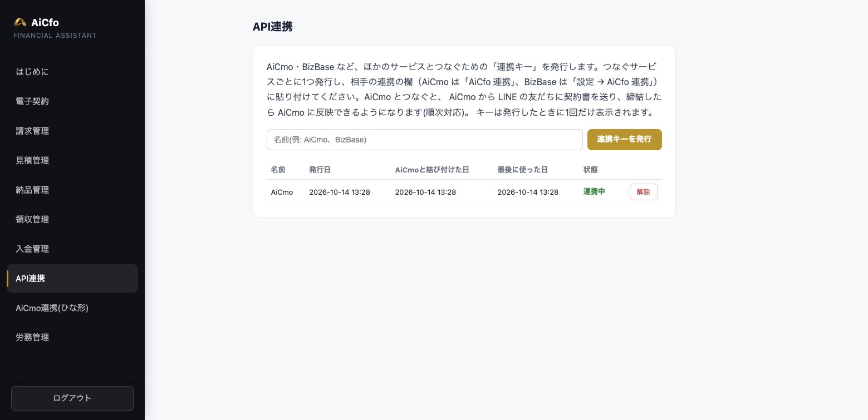Click the AiCfo brand name text
The image size is (868, 420).
[x=45, y=22]
